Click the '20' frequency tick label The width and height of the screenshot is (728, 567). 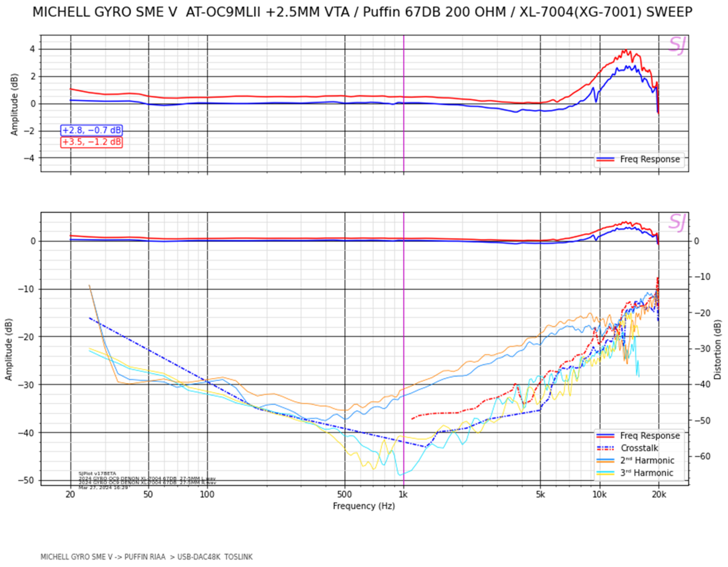tap(70, 494)
